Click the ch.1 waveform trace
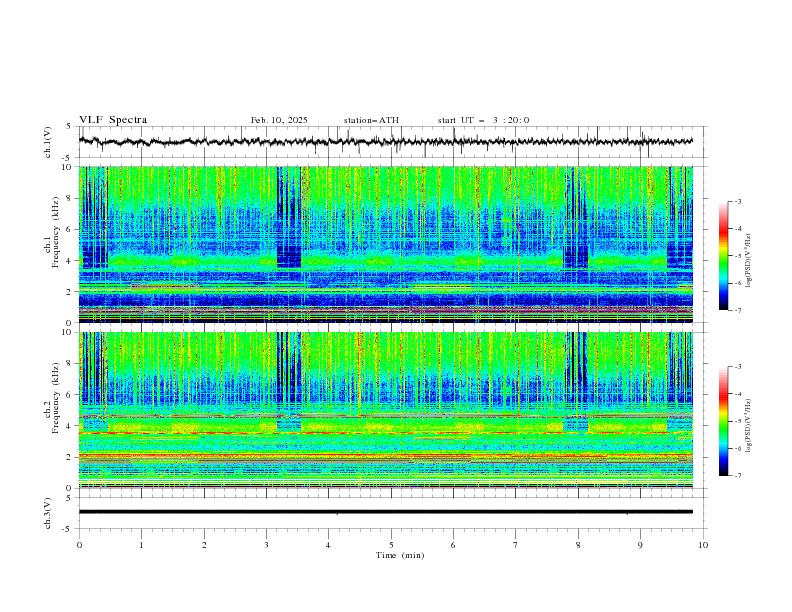Screen dimensions: 792x612 point(386,142)
